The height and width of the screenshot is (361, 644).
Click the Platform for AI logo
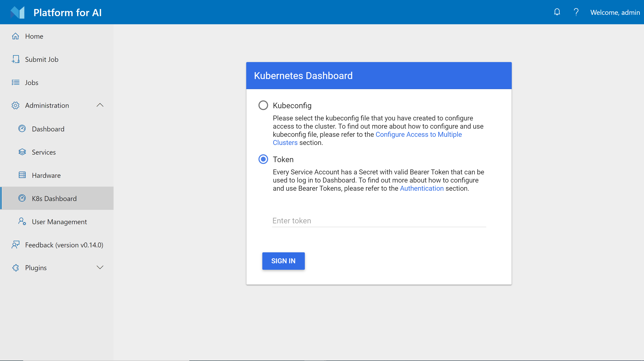pyautogui.click(x=18, y=12)
